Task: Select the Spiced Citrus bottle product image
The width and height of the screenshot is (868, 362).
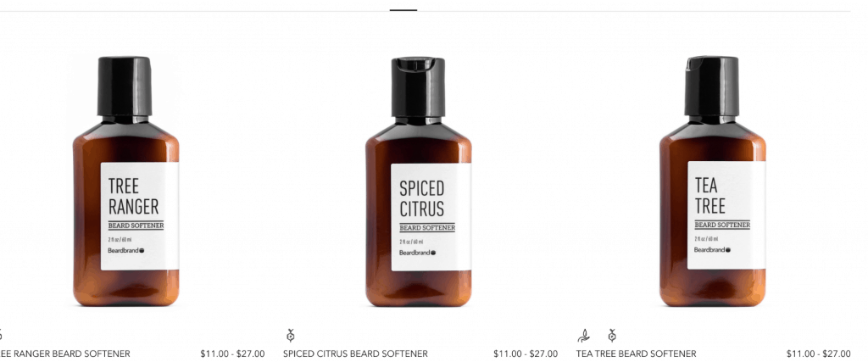Action: click(419, 181)
